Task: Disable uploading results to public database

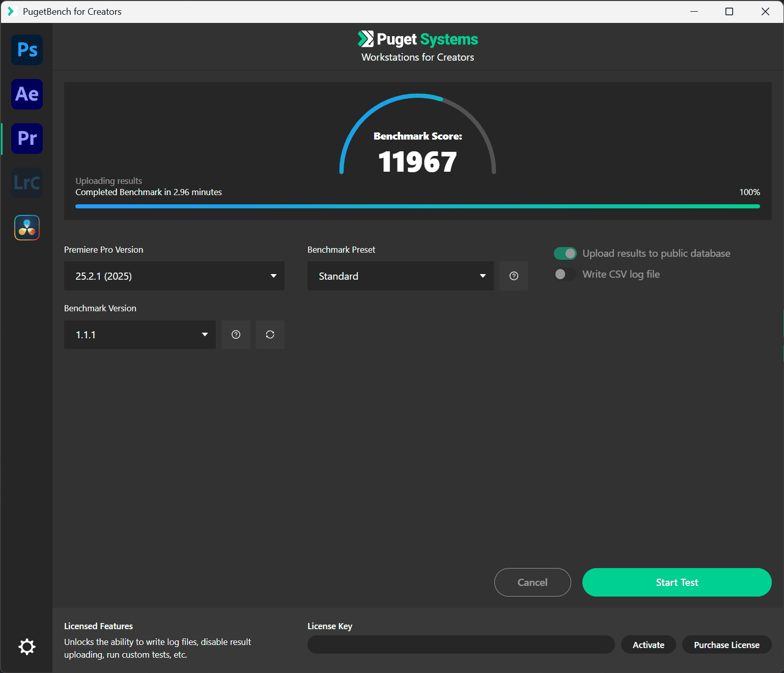Action: [x=565, y=253]
